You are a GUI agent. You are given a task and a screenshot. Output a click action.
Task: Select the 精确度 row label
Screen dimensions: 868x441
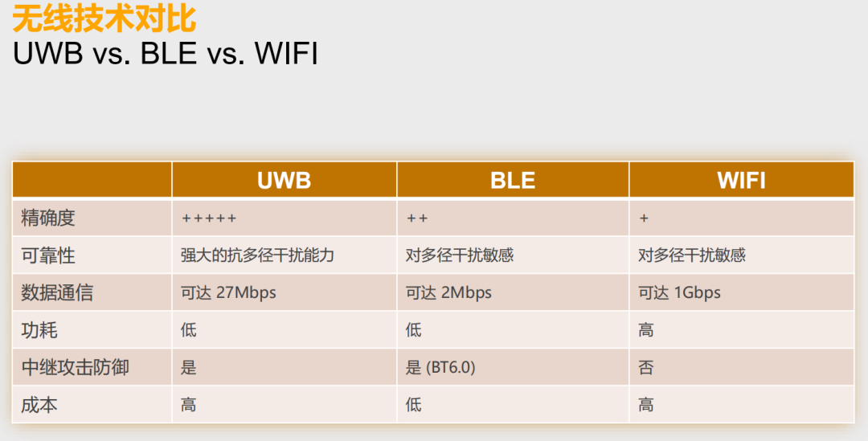(x=48, y=218)
